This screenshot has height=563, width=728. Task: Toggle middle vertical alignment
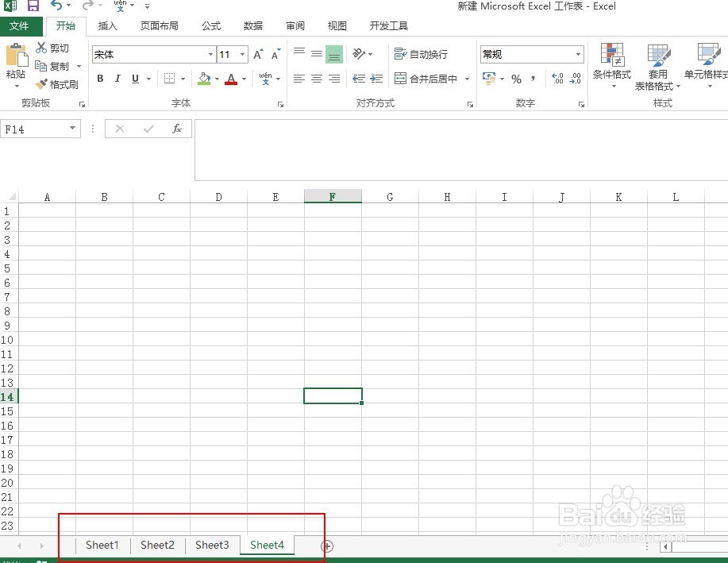point(317,54)
